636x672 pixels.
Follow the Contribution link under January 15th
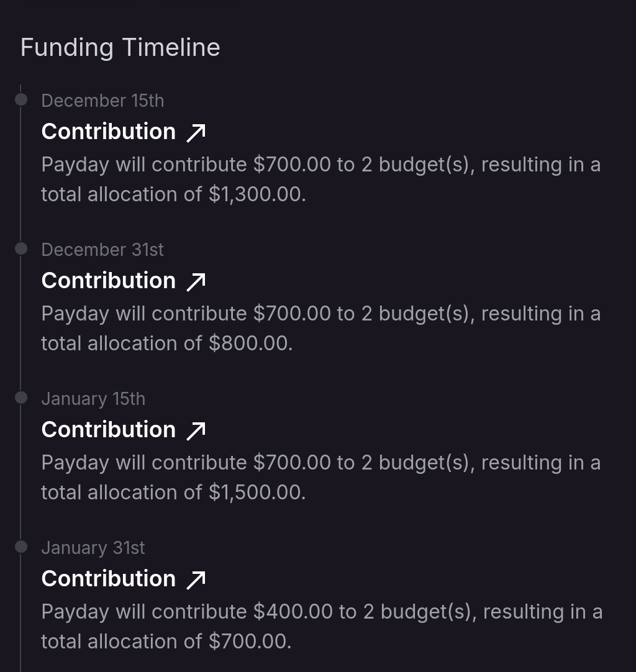tap(109, 430)
